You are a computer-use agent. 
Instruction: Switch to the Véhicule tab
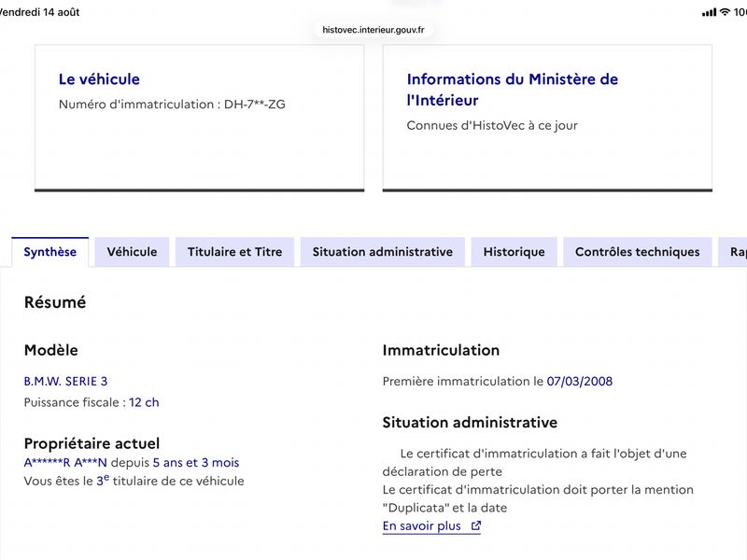pyautogui.click(x=132, y=252)
